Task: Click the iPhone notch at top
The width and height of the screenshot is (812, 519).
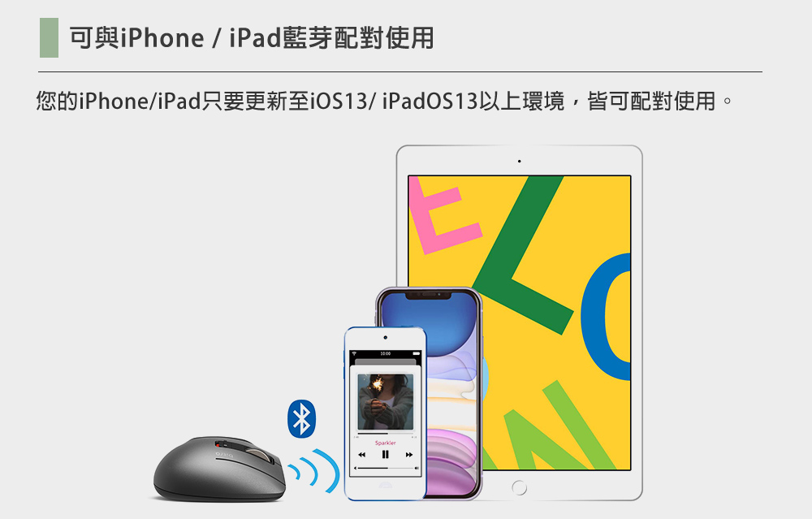Action: 428,295
